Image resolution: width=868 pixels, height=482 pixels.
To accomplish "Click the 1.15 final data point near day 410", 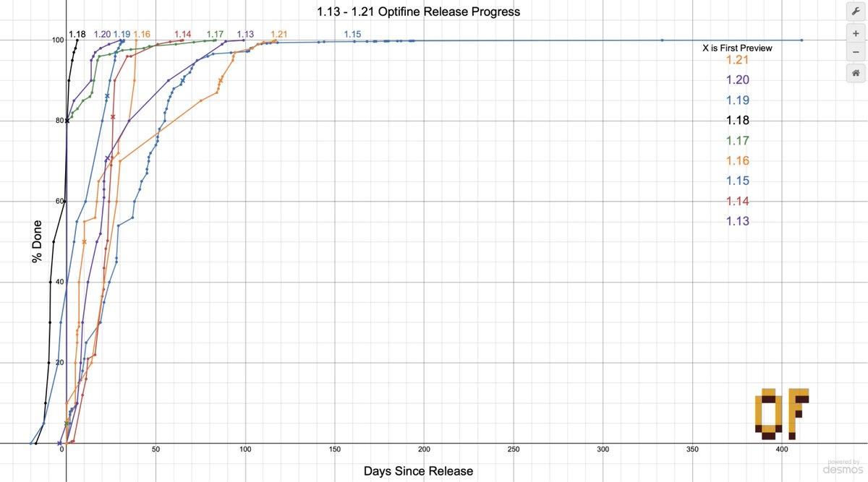I will (801, 40).
